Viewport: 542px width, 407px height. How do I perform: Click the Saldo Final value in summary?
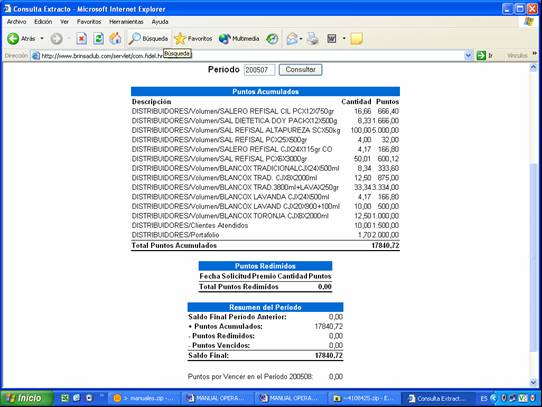[329, 355]
